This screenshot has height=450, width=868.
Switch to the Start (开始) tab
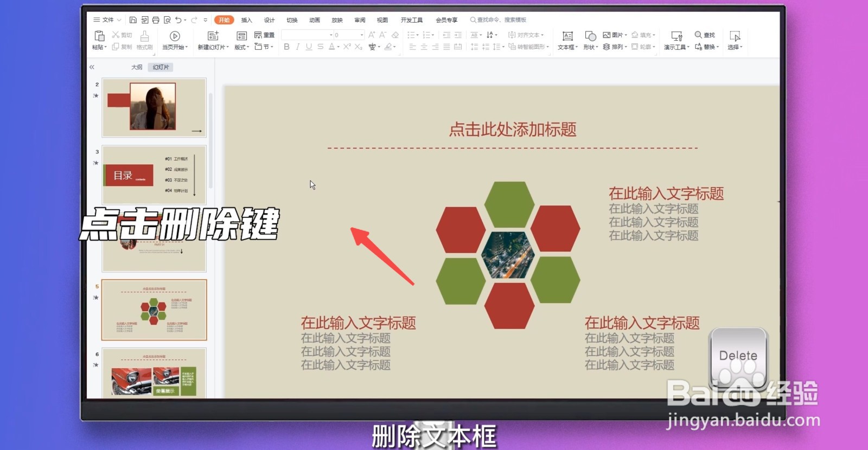(x=224, y=20)
